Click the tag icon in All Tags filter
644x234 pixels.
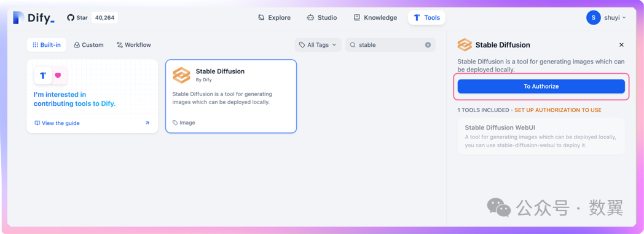[x=302, y=45]
